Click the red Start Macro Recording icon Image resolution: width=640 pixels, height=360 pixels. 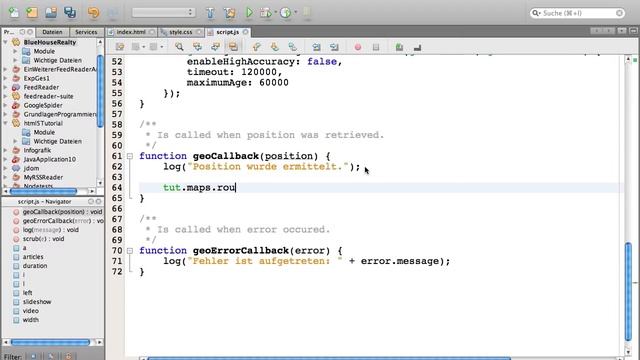coord(358,47)
